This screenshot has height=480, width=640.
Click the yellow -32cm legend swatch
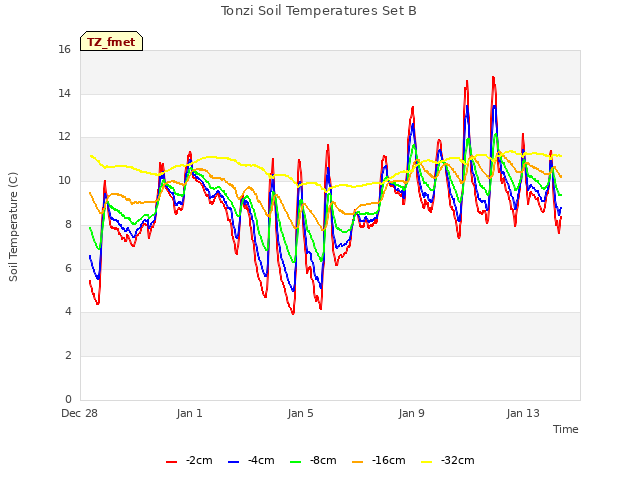pos(427,462)
